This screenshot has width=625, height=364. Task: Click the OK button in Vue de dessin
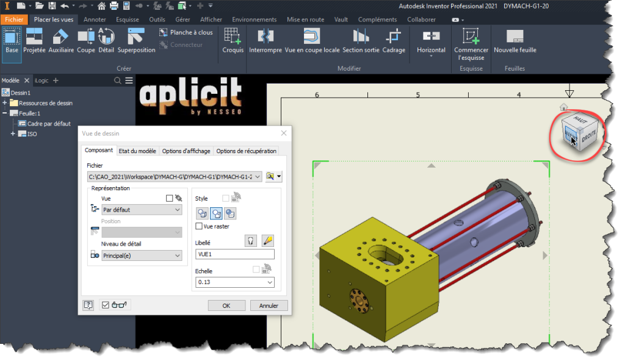(x=226, y=305)
